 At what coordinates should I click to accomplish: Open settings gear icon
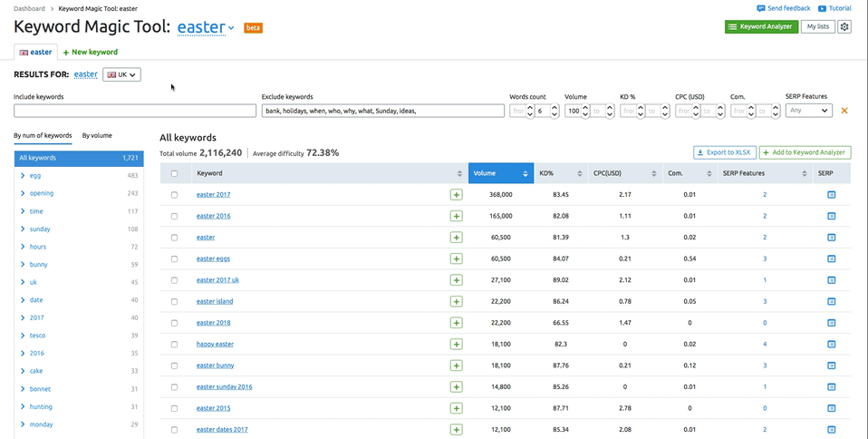click(x=844, y=26)
